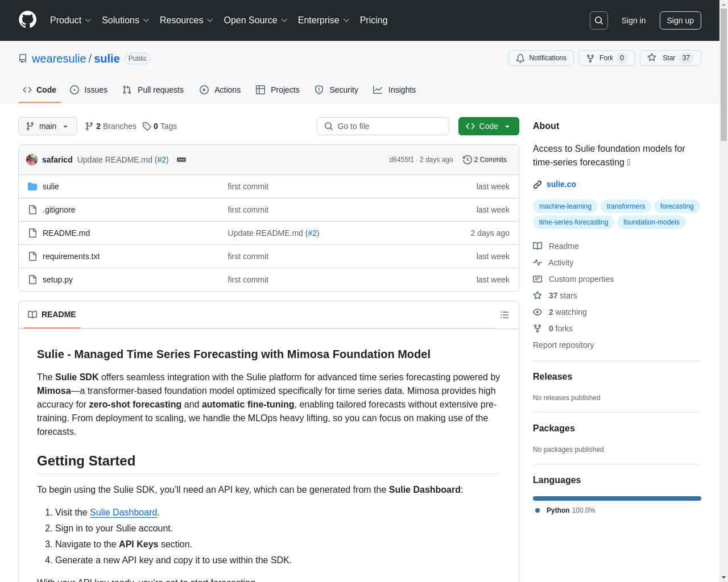Click the Custom properties icon
Viewport: 728px width, 582px height.
click(537, 279)
